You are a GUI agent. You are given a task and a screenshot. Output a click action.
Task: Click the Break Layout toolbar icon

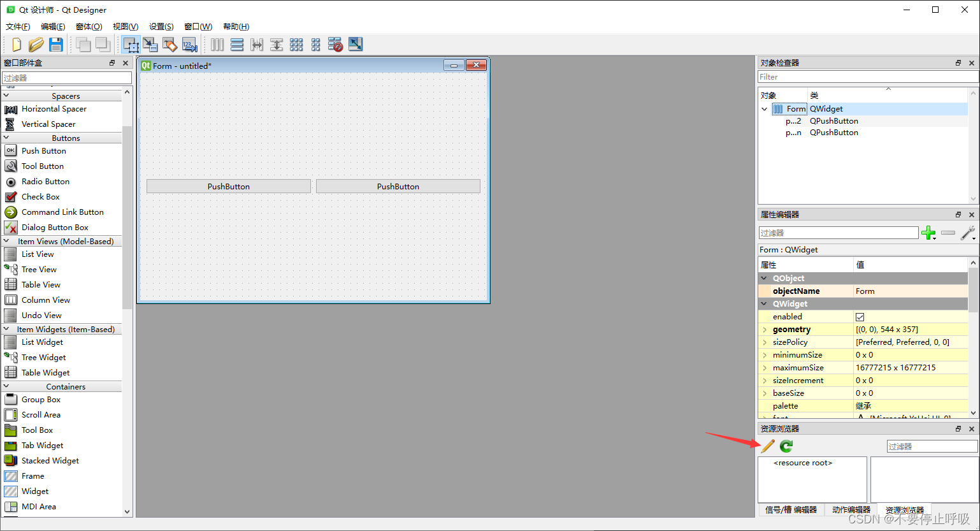(x=335, y=44)
